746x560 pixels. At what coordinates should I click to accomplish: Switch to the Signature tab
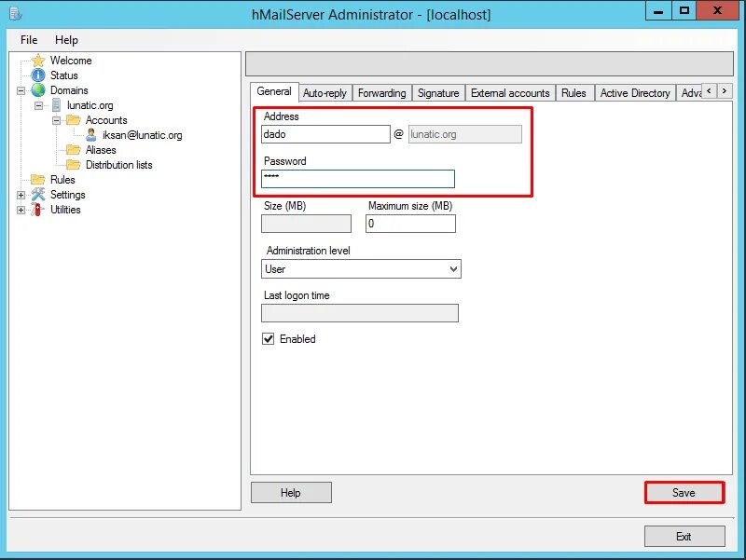438,93
